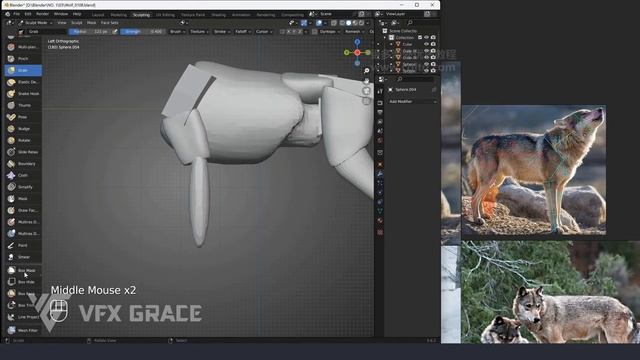Viewport: 640px width, 360px height.
Task: Select the Mesh Filter tool
Action: point(23,330)
